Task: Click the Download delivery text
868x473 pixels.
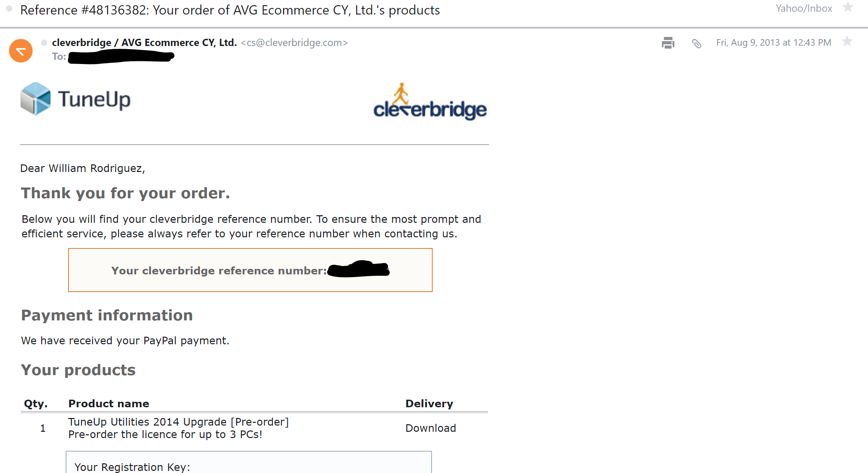Action: tap(431, 428)
